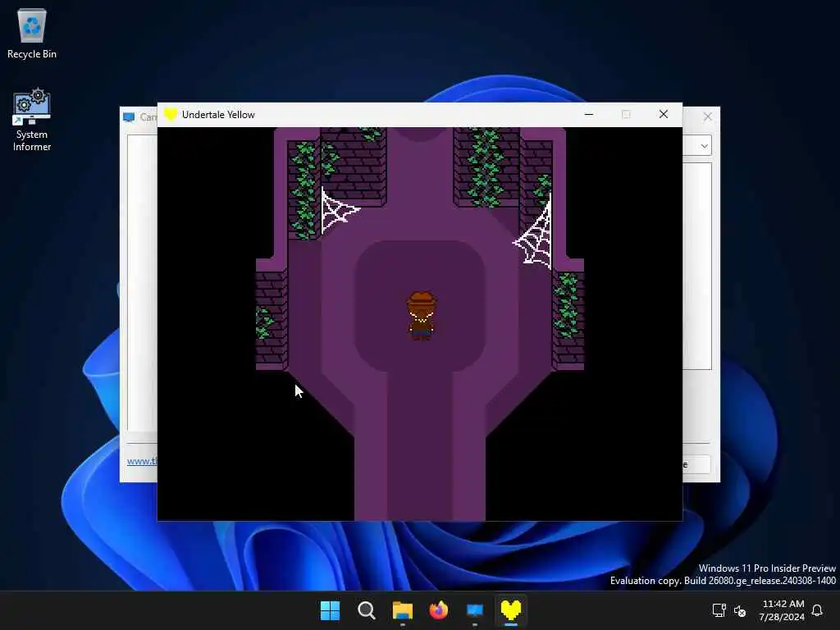Open the Windows Start menu
This screenshot has width=840, height=630.
330,610
